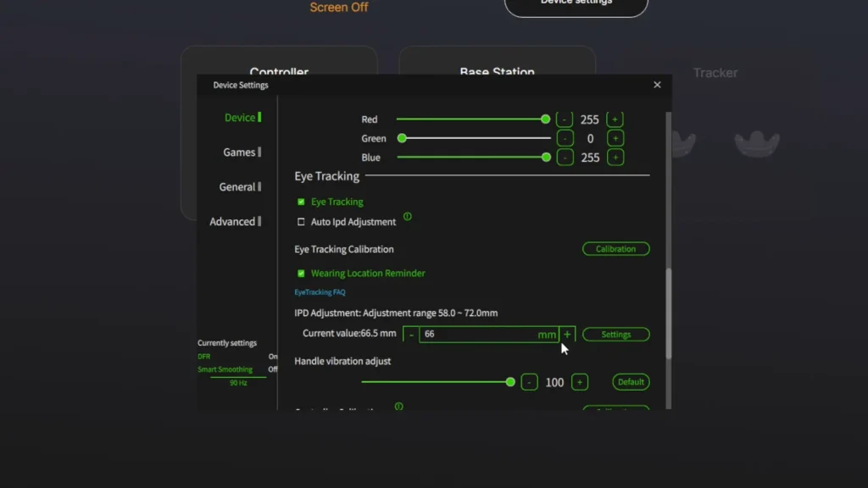Open the EyeTracking FAQ link

pos(320,292)
